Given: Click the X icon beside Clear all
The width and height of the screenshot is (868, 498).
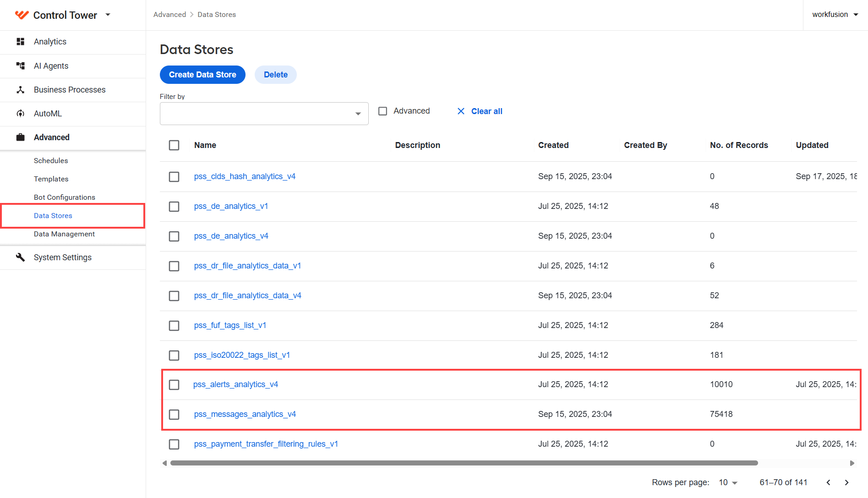Looking at the screenshot, I should (461, 111).
